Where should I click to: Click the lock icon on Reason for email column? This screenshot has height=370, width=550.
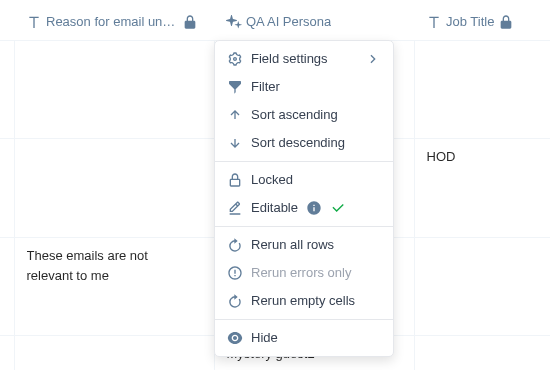pyautogui.click(x=190, y=22)
